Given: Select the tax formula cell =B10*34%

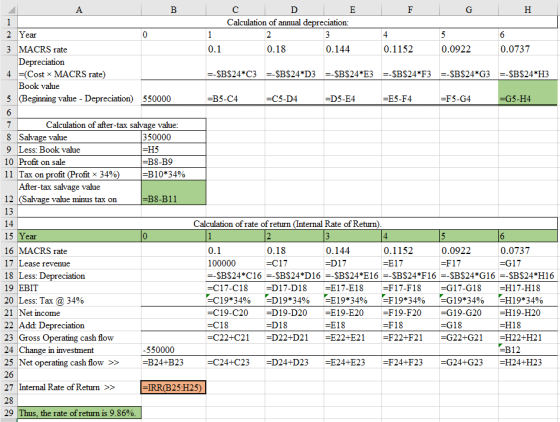Looking at the screenshot, I should (174, 174).
